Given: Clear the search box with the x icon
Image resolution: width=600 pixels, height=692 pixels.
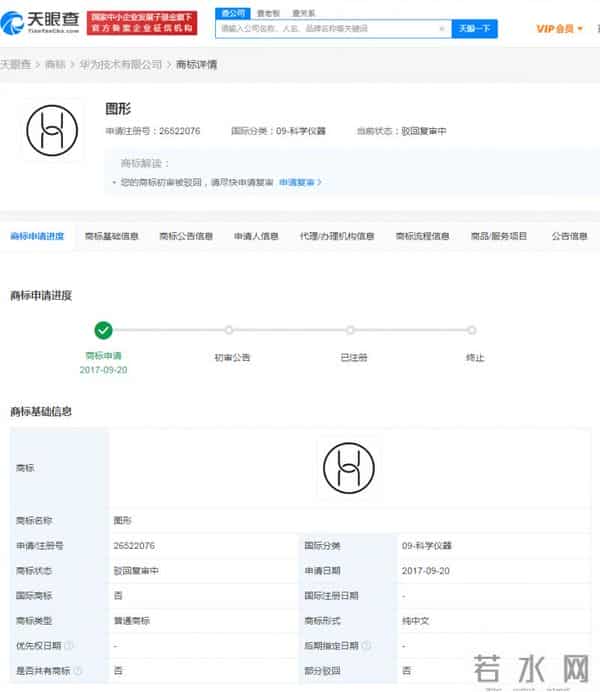Looking at the screenshot, I should tap(442, 29).
